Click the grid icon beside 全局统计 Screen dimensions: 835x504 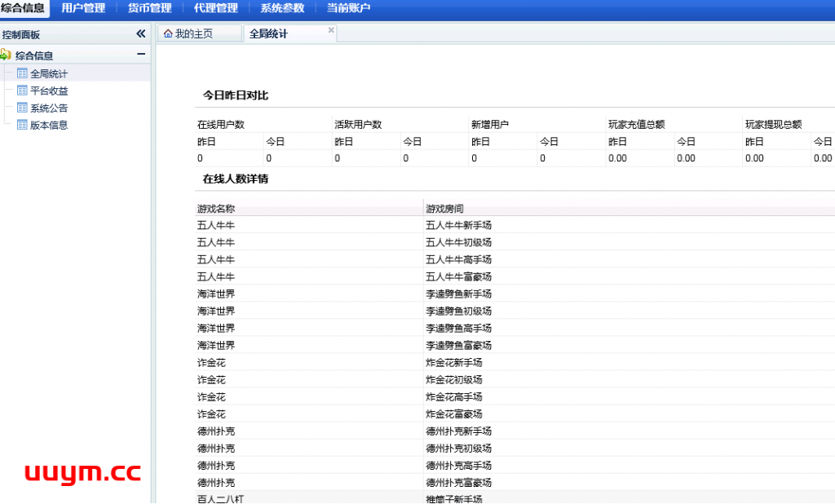click(22, 73)
